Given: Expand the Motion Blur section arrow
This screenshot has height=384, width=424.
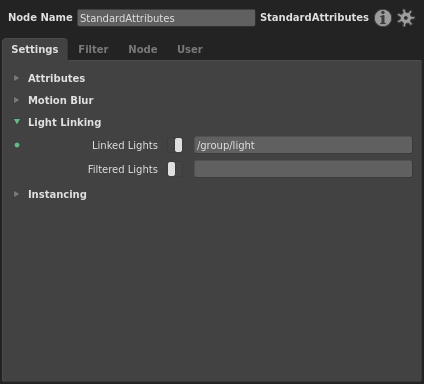Looking at the screenshot, I should [16, 100].
